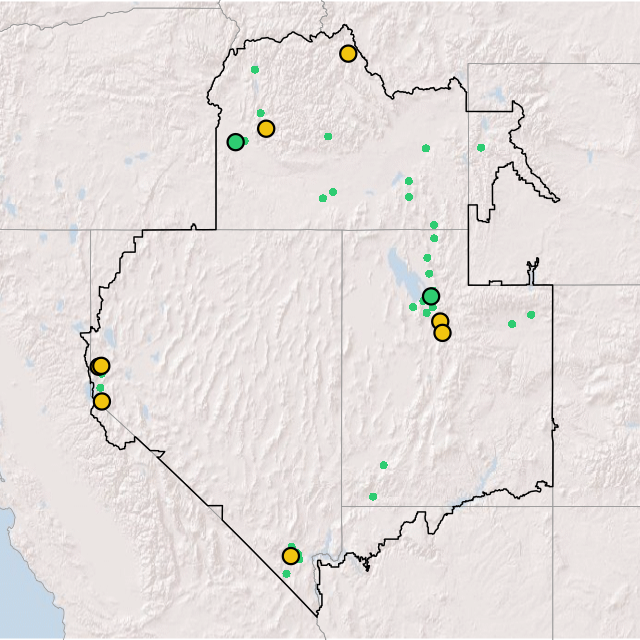Screen dimensions: 640x640
Task: Click the large green marker in the northwest
Action: point(236,142)
